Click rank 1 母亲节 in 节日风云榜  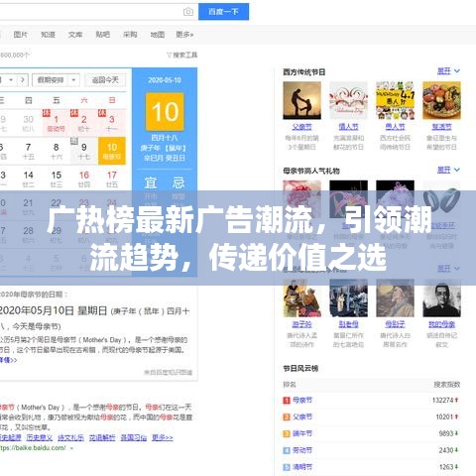click(x=302, y=400)
